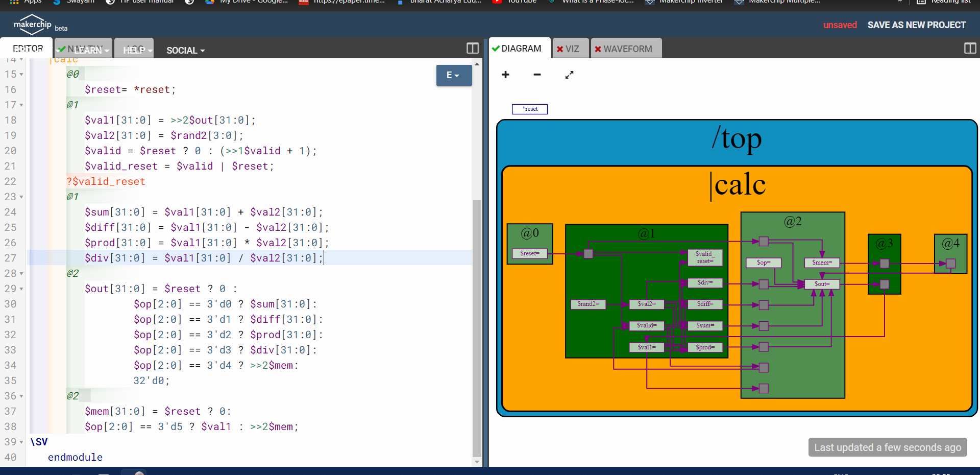Select the *reset signal box in diagram
Viewport: 980px width, 475px height.
coord(530,109)
